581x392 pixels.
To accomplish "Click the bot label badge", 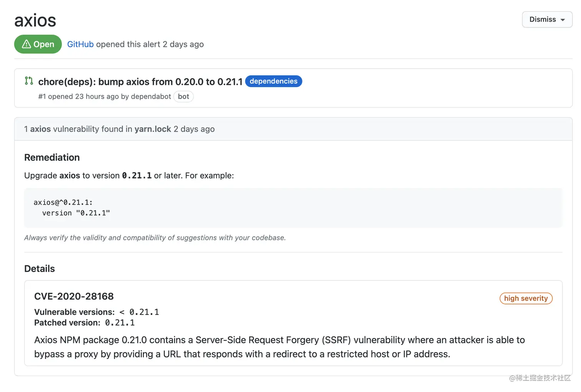I will pyautogui.click(x=183, y=96).
